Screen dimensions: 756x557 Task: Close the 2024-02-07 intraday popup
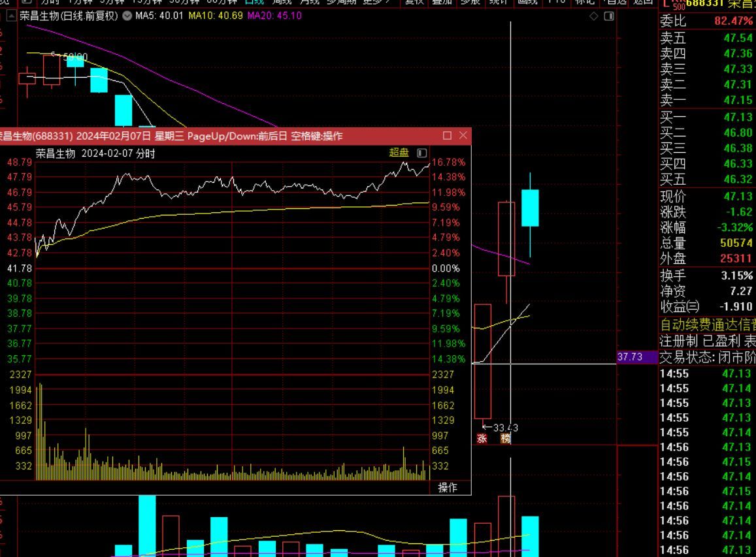coord(463,136)
